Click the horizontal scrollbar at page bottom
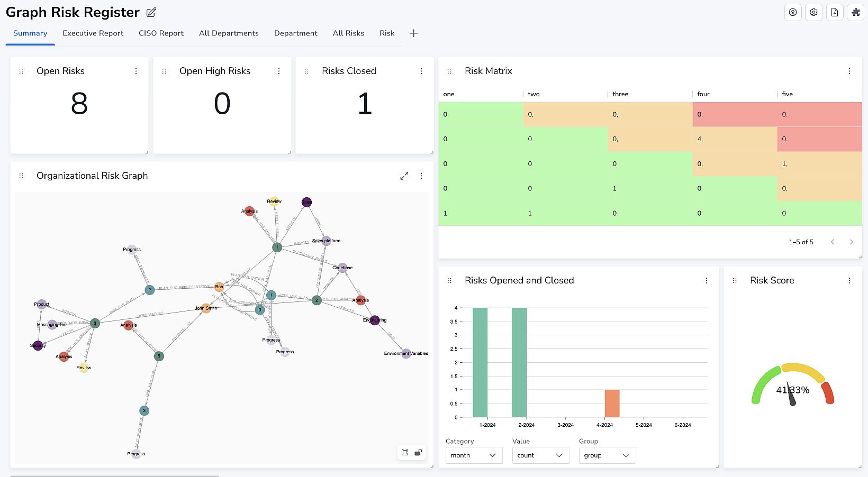The width and height of the screenshot is (868, 477). click(115, 476)
